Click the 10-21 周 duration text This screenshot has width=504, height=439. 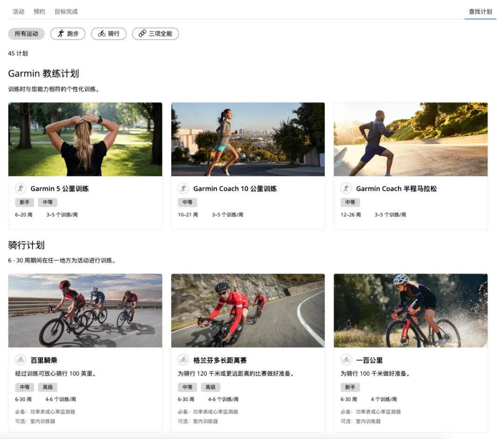[188, 215]
